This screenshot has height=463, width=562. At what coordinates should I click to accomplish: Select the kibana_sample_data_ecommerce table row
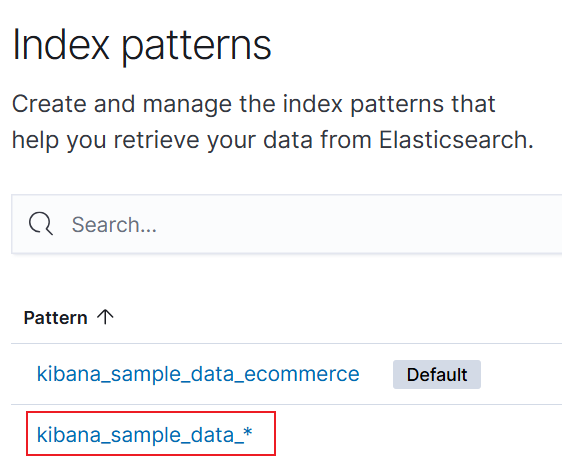287,374
